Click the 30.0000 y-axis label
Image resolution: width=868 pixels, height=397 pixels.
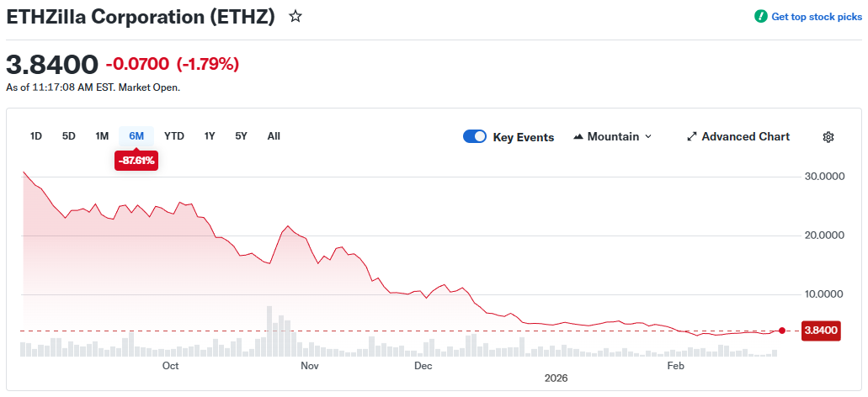click(823, 177)
